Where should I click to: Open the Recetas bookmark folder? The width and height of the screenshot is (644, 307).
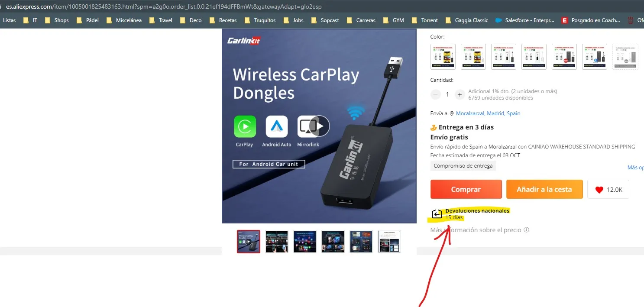pyautogui.click(x=223, y=20)
